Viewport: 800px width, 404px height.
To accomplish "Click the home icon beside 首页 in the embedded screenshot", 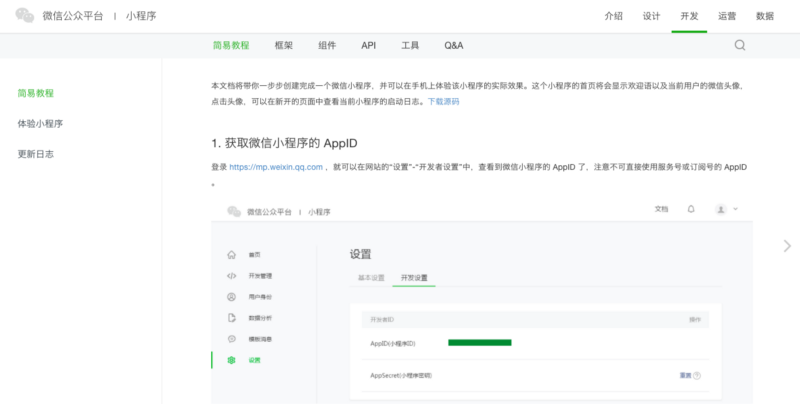I will click(232, 255).
